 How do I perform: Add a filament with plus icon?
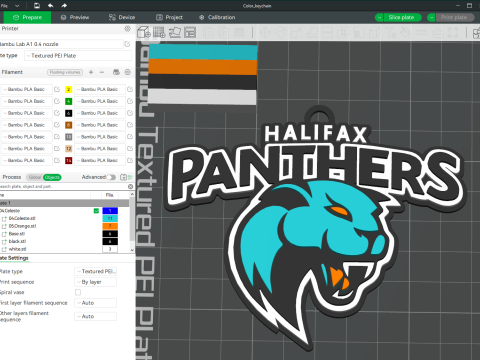(x=91, y=72)
